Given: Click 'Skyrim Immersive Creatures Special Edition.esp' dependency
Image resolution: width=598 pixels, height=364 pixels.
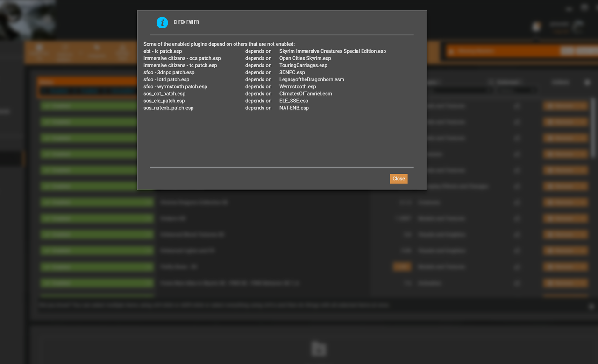Looking at the screenshot, I should [x=333, y=51].
